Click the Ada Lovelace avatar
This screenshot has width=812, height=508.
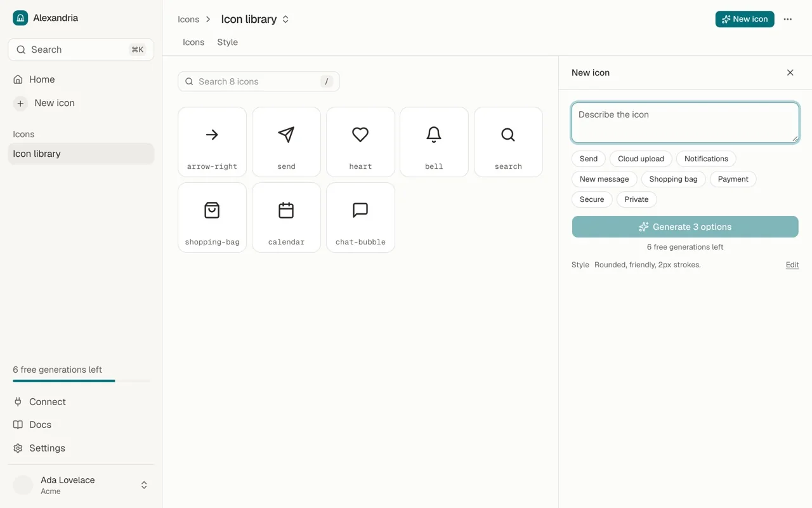tap(23, 485)
